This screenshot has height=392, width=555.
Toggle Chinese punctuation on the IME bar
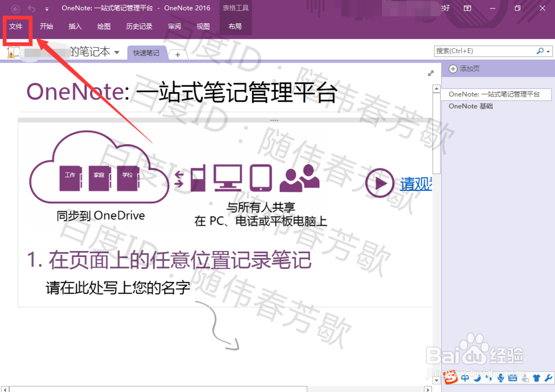(x=488, y=378)
